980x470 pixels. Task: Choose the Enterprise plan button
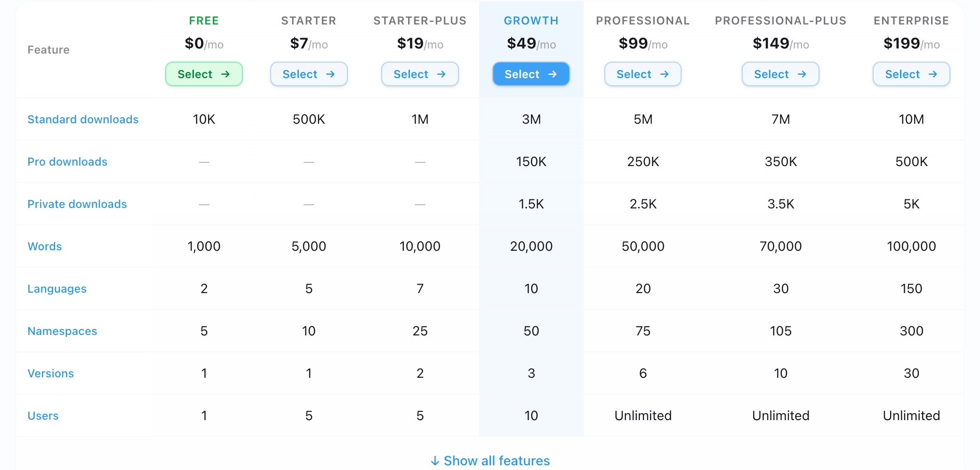coord(911,74)
